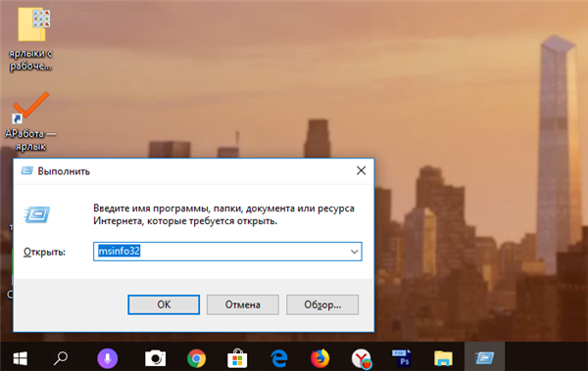Open taskbar search magnifier

pyautogui.click(x=61, y=358)
